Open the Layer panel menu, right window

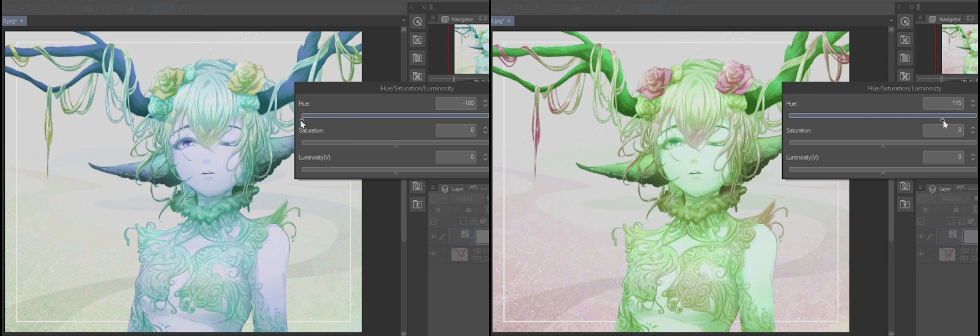click(x=920, y=188)
